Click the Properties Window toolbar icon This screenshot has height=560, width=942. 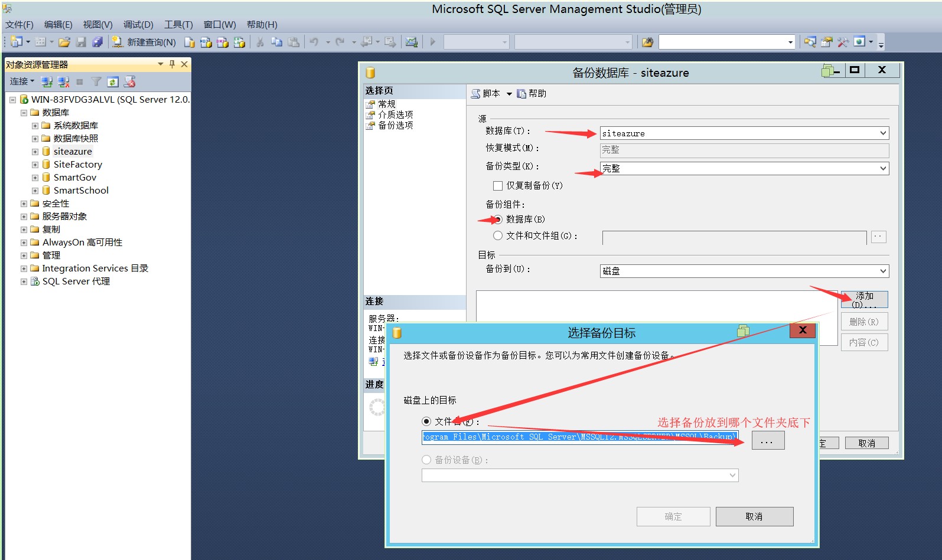tap(827, 42)
